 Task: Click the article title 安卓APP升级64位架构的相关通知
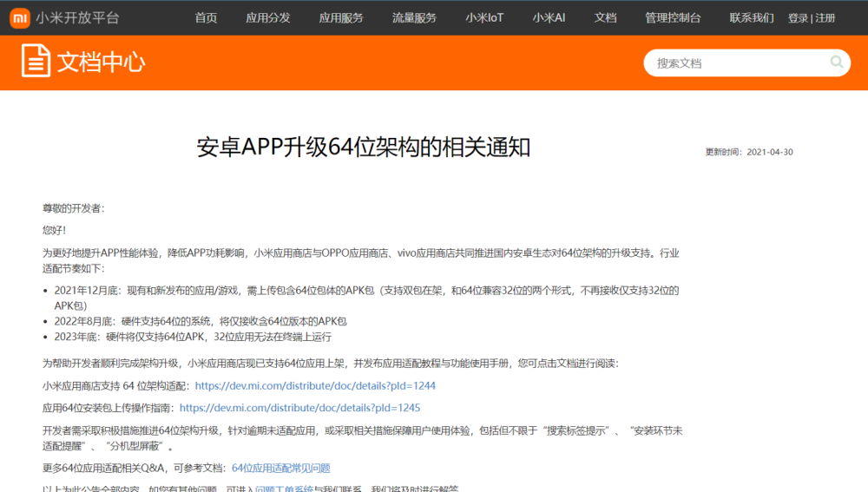(x=363, y=148)
